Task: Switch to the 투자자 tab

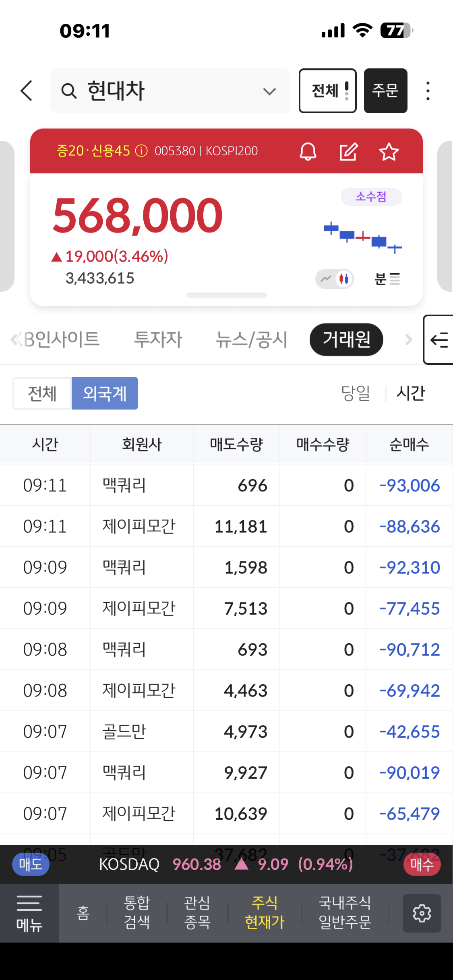Action: tap(158, 340)
